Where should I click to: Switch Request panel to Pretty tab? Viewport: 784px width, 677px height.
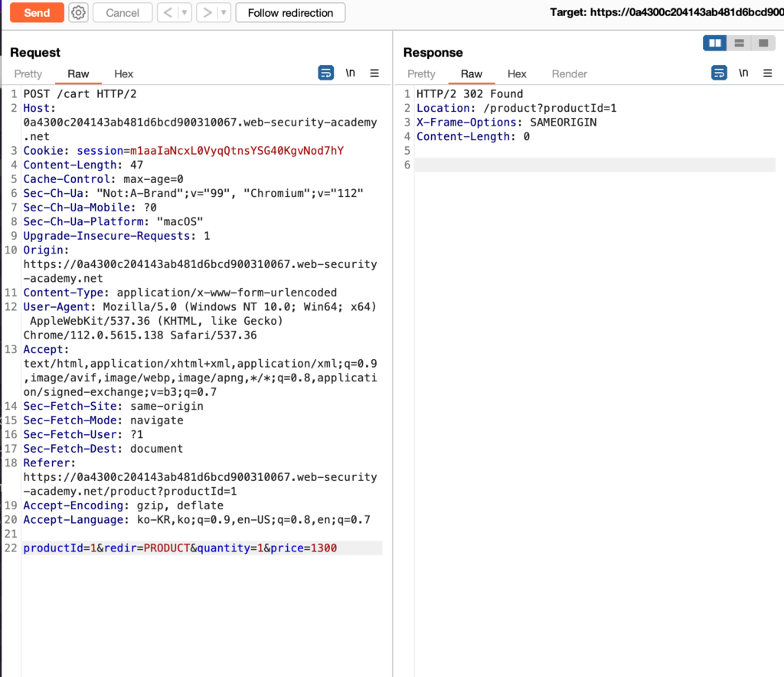click(28, 74)
